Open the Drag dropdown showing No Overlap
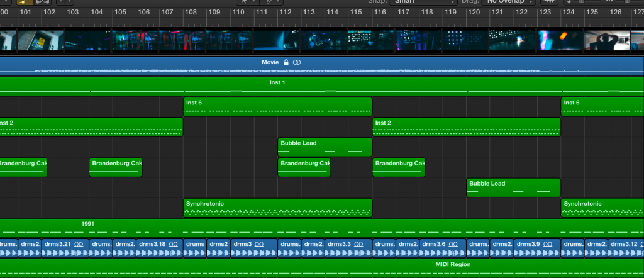644x278 pixels. (x=509, y=2)
